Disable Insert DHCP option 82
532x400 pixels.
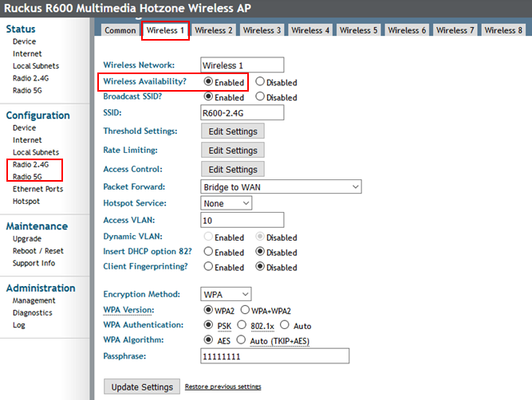(x=260, y=252)
